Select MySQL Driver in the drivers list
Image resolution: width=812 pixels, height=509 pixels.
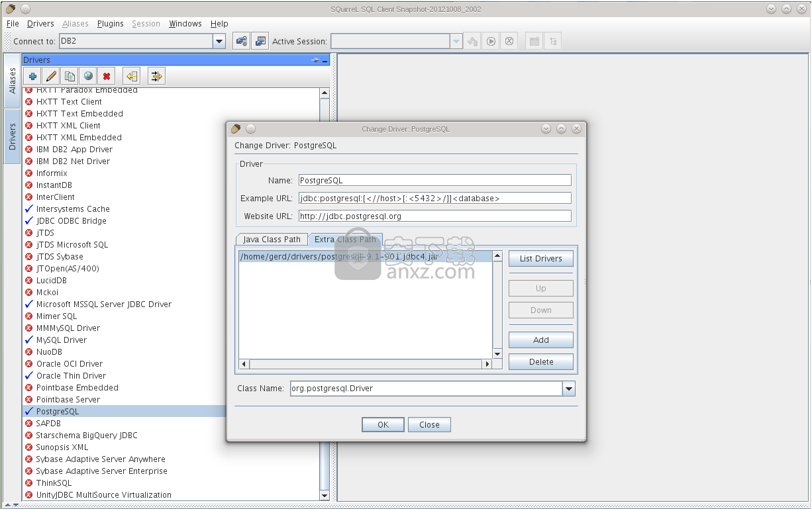coord(62,340)
